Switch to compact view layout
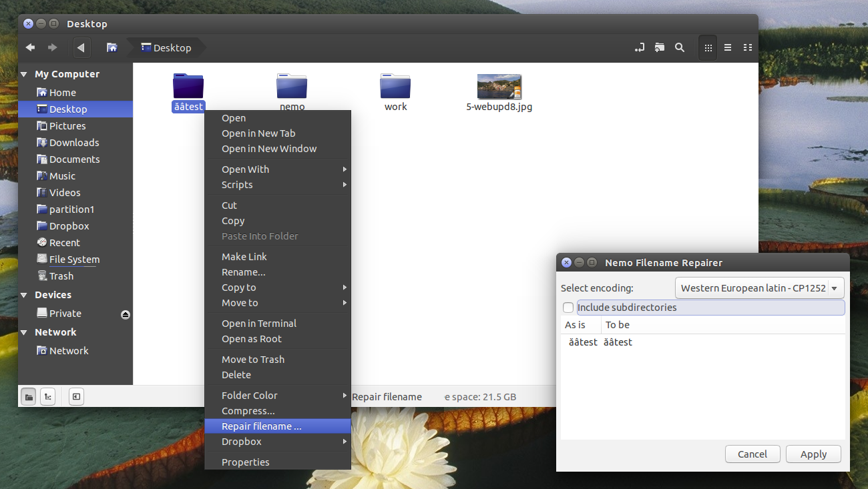Viewport: 868px width, 489px height. (747, 47)
